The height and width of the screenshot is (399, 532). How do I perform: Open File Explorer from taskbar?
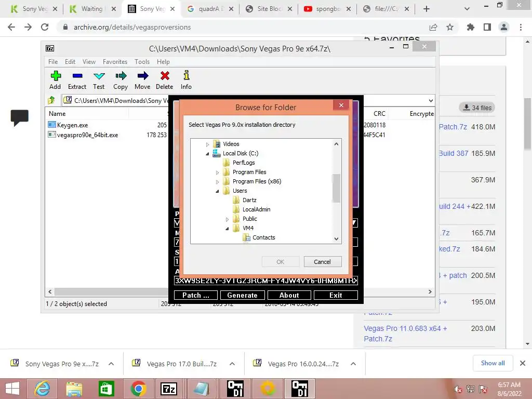[74, 389]
